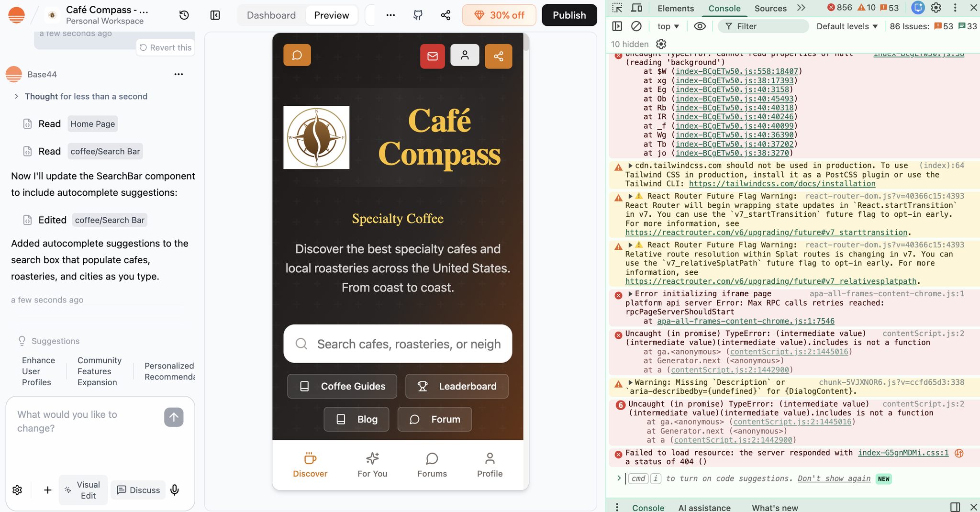
Task: Open Base44 message three-dot menu
Action: [x=178, y=74]
